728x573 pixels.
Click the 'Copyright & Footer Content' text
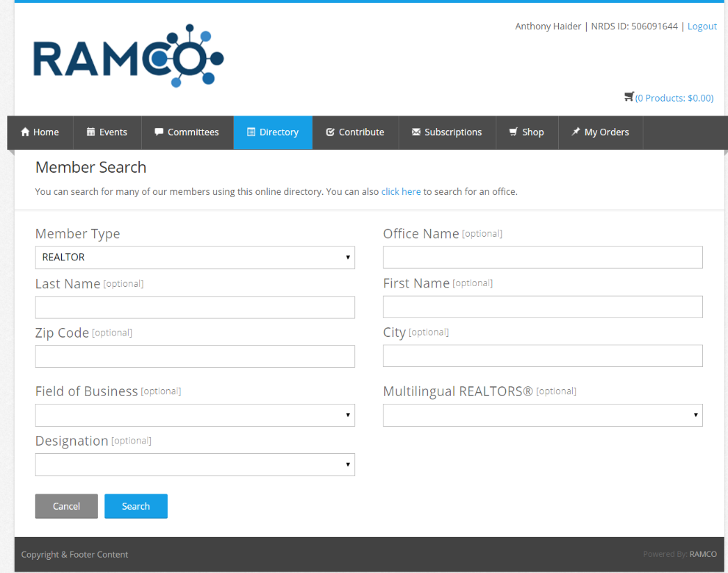tap(74, 554)
